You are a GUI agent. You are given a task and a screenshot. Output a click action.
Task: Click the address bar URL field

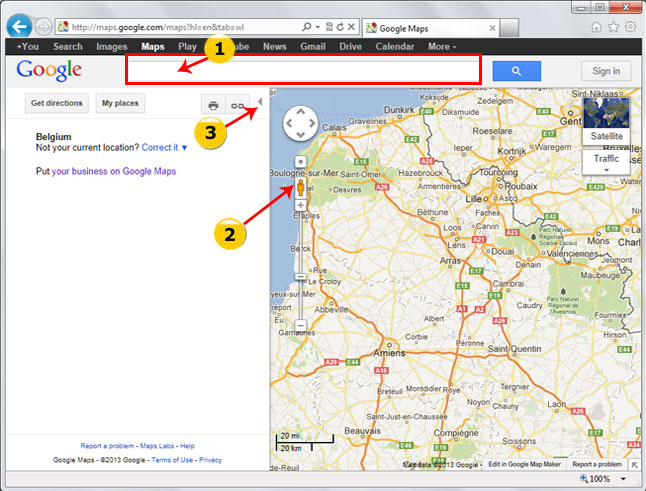click(x=185, y=27)
